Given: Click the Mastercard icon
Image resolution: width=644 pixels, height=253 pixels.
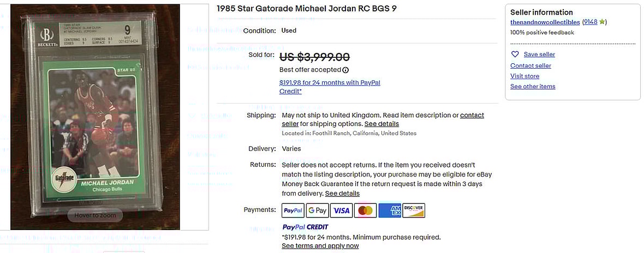Looking at the screenshot, I should [365, 210].
